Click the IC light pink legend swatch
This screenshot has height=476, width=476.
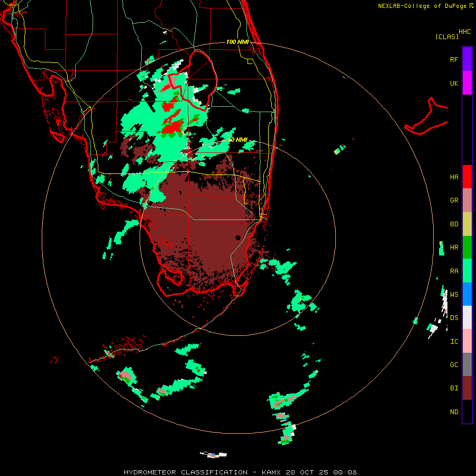coord(467,341)
